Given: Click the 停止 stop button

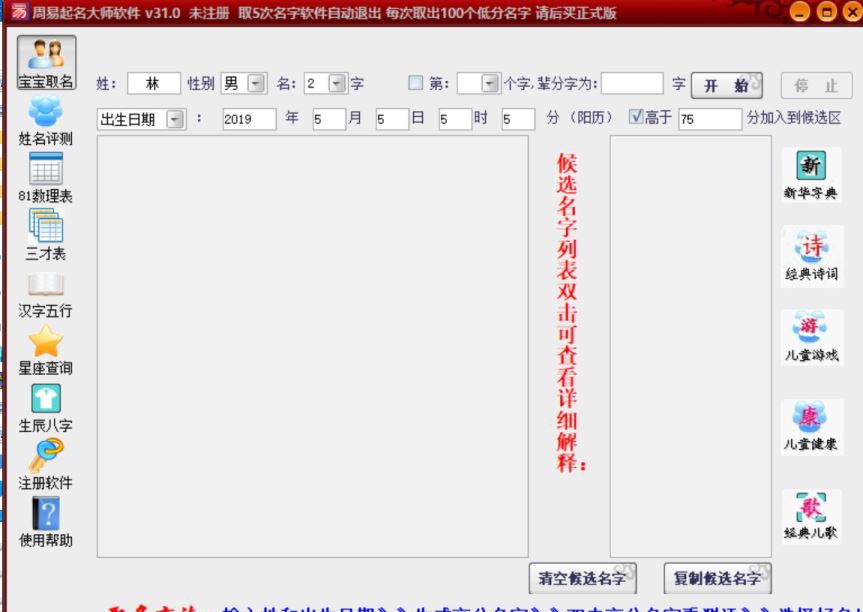Looking at the screenshot, I should (x=817, y=85).
